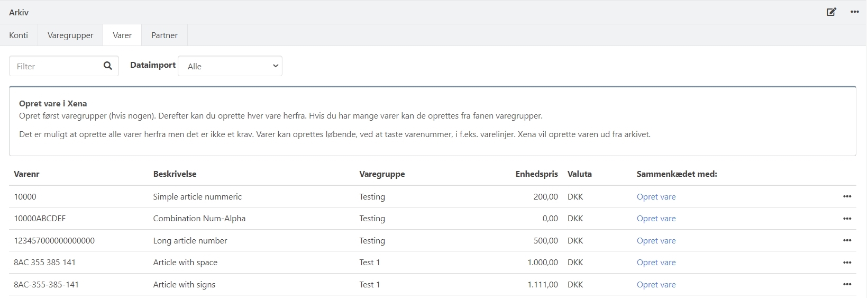868x298 pixels.
Task: Switch to the Varegrupper tab
Action: [70, 35]
